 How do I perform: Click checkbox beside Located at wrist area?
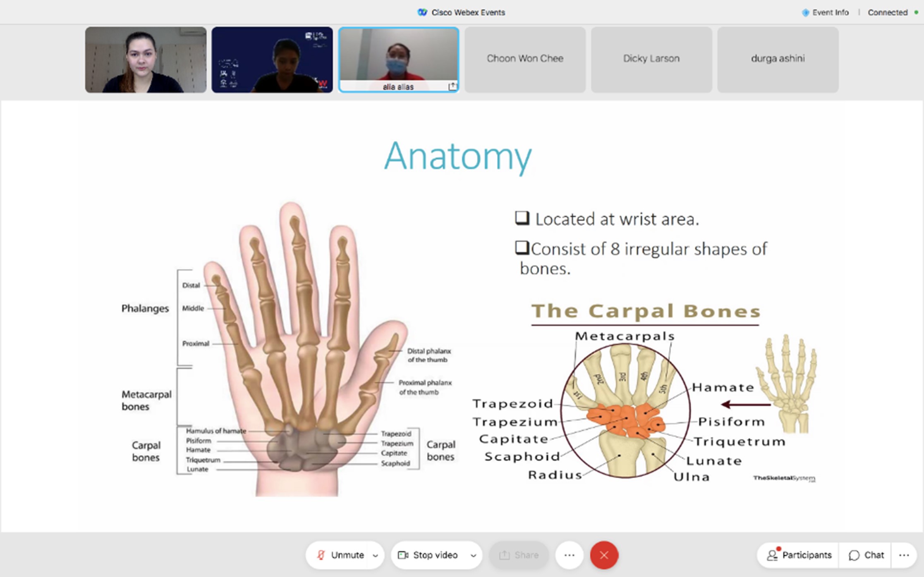pyautogui.click(x=522, y=218)
